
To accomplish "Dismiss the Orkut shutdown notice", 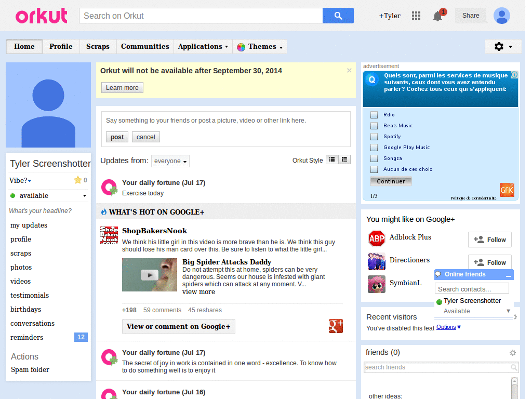I will (x=349, y=71).
